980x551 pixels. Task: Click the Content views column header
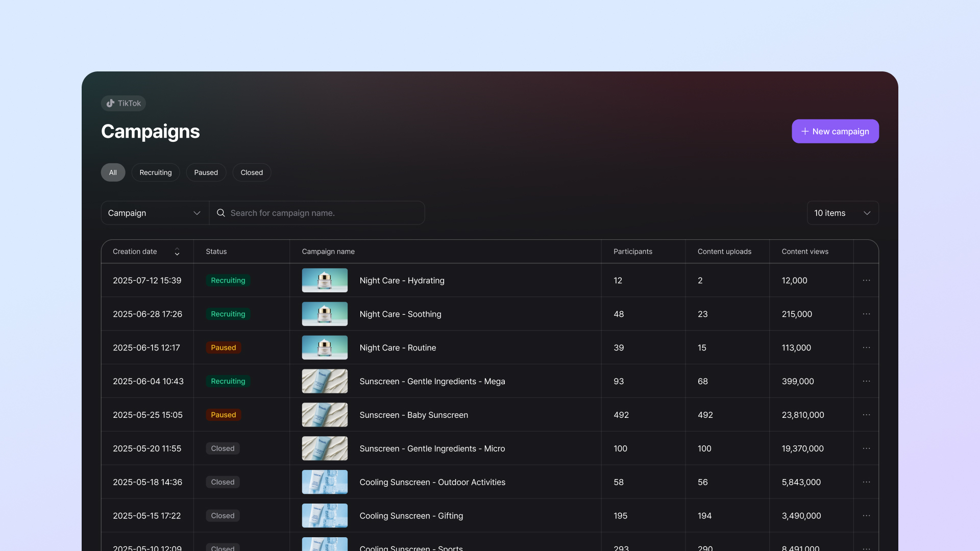(805, 252)
